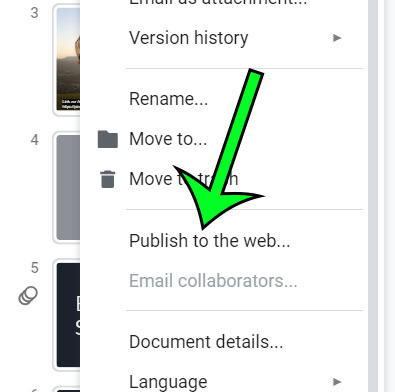Click the linked circles icon under slide 5

pos(28,296)
